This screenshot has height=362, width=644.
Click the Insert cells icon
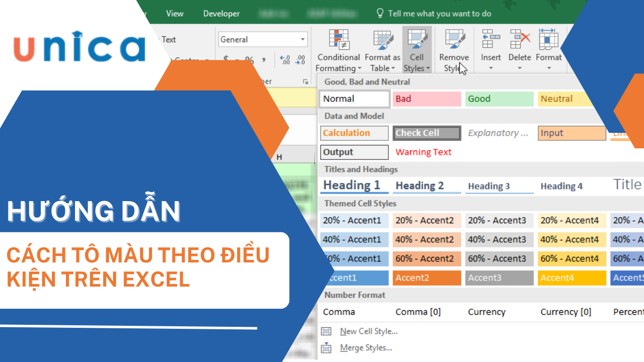click(491, 40)
